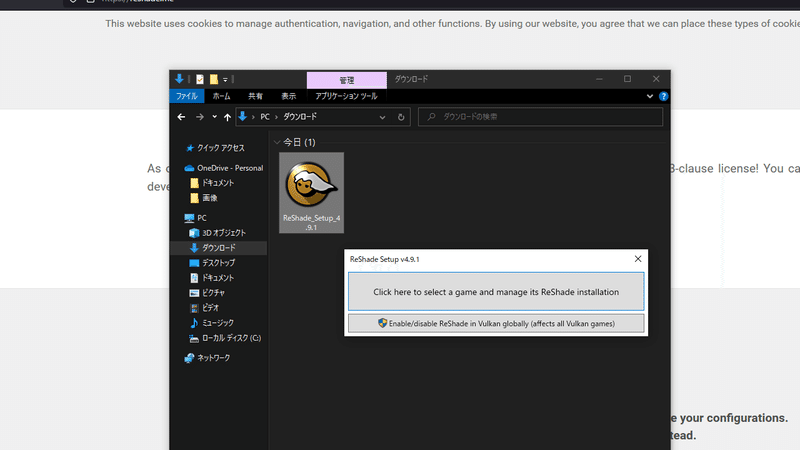Open the 共有 ribbon tab
Viewport: 800px width, 450px height.
pyautogui.click(x=255, y=96)
